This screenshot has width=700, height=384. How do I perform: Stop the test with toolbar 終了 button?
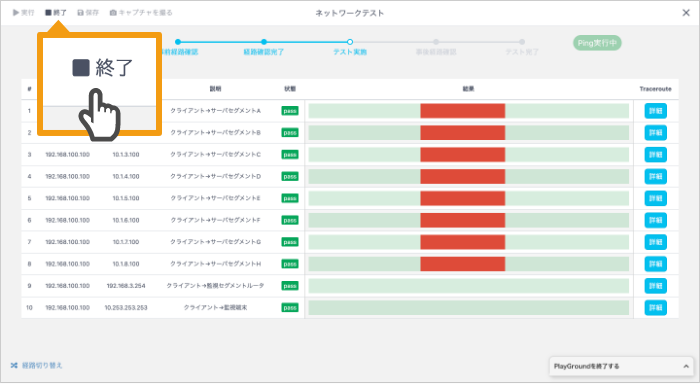(x=56, y=13)
